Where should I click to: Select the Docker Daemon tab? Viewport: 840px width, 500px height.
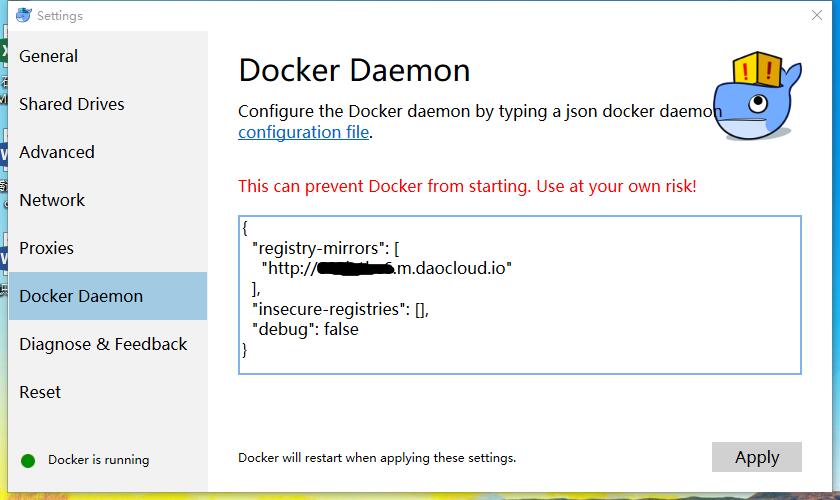coord(108,296)
